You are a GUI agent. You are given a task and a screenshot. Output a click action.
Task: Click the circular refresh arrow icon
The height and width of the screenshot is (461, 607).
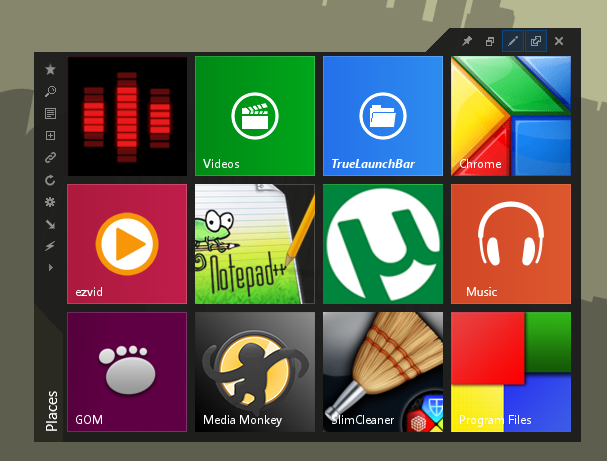point(50,180)
